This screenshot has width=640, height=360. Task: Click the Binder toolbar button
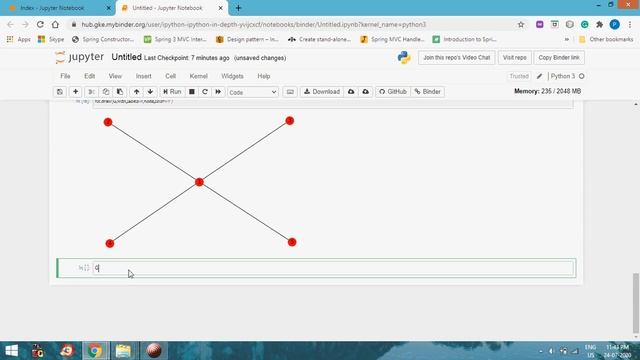427,92
